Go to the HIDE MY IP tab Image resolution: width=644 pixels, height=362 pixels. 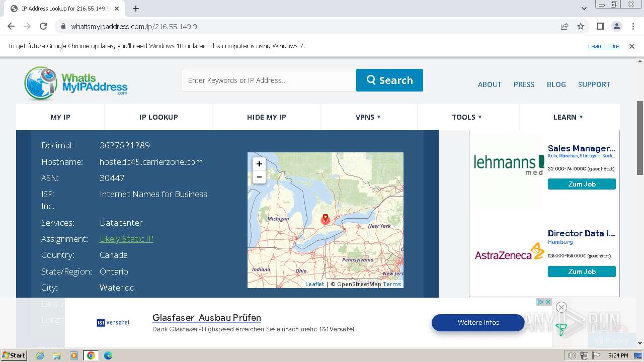coord(267,117)
